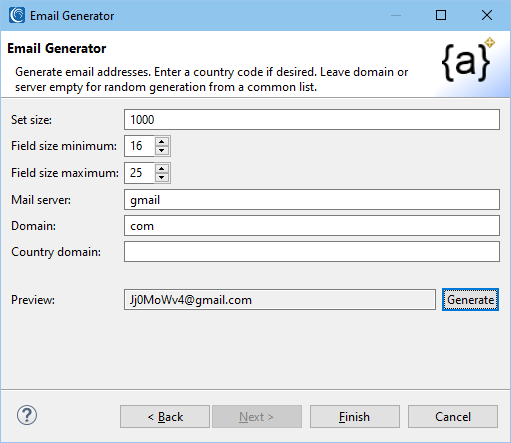Click the help question mark icon
Image resolution: width=511 pixels, height=443 pixels.
point(27,415)
